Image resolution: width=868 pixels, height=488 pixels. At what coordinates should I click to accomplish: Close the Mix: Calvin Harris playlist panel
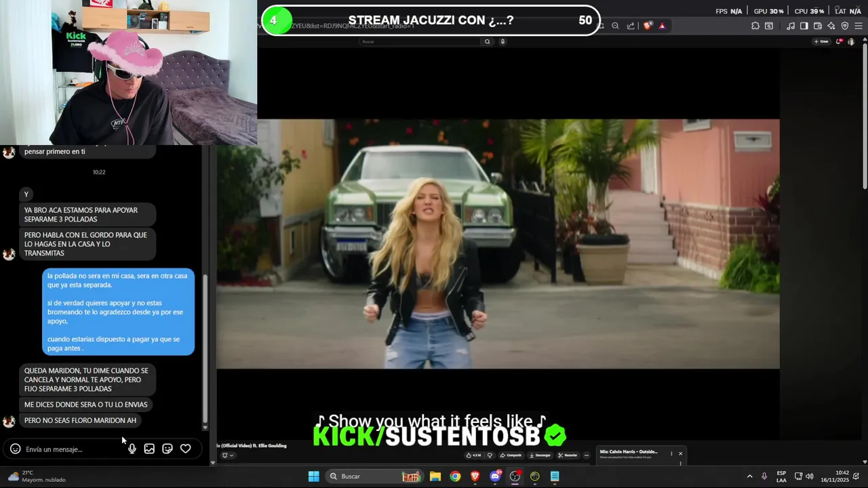(680, 453)
